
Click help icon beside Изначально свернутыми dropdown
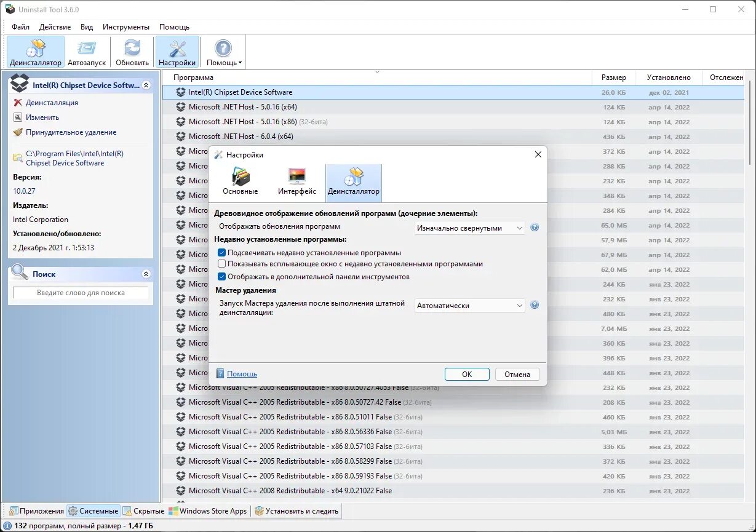[x=535, y=228]
